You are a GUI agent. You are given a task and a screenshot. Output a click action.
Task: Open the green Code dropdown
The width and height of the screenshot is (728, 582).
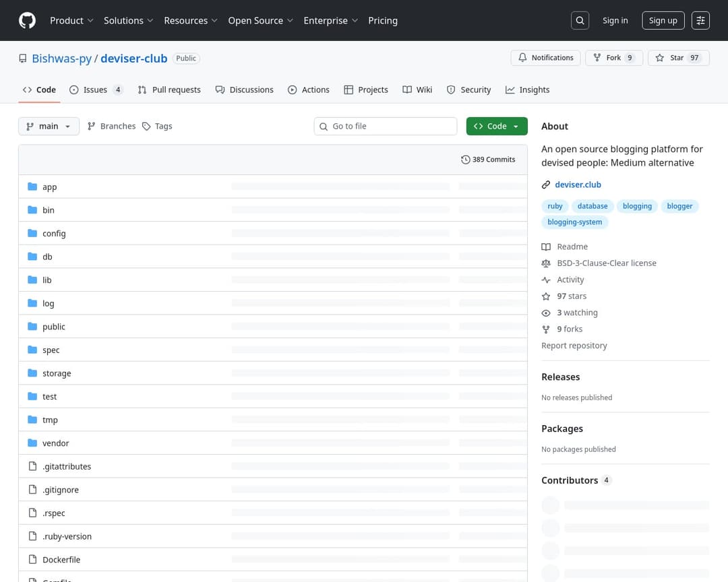(x=496, y=126)
